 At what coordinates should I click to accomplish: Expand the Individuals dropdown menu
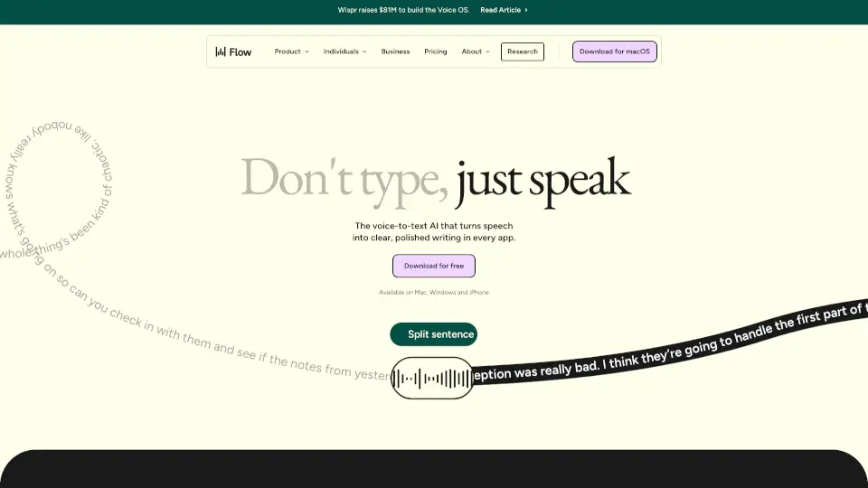pyautogui.click(x=342, y=52)
